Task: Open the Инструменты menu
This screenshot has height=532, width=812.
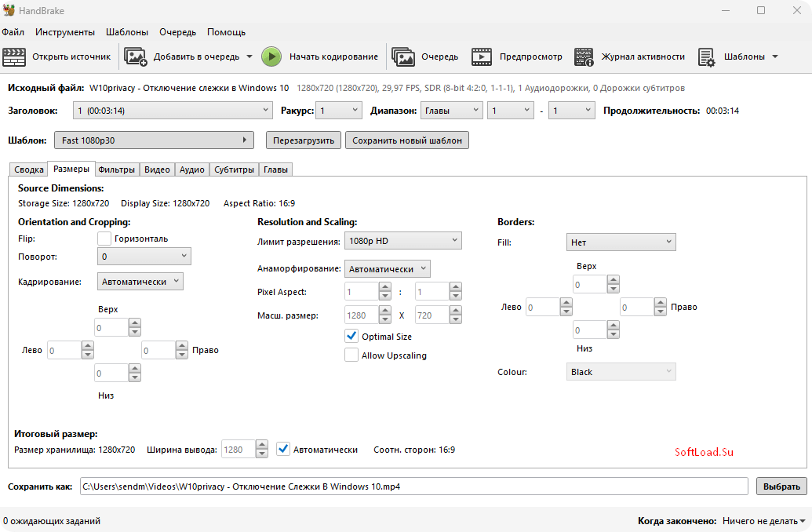Action: (x=65, y=32)
